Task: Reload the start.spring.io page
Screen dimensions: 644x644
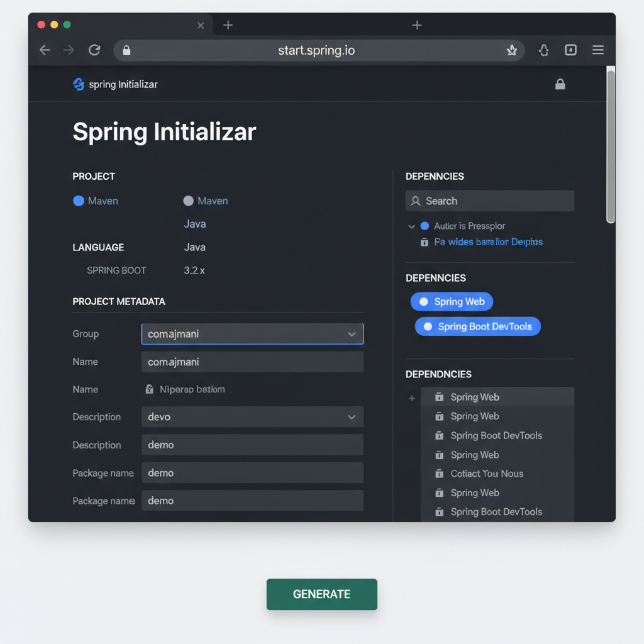Action: [94, 50]
